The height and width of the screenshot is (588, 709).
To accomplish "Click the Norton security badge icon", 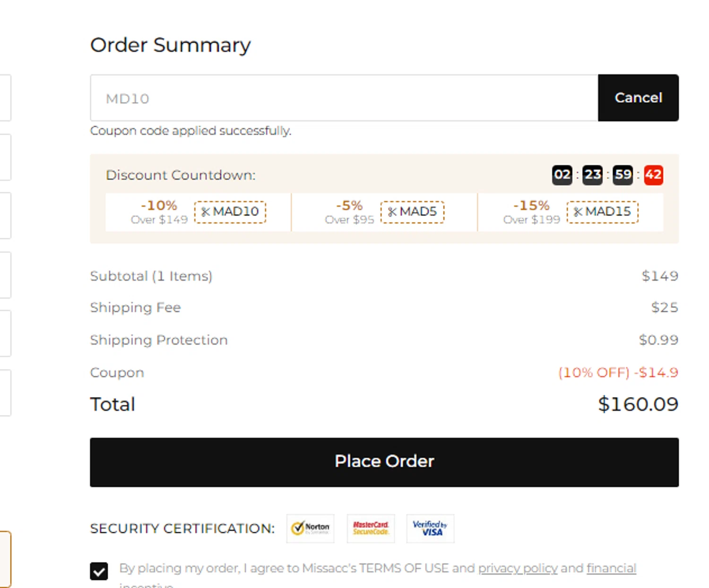I will click(x=310, y=528).
